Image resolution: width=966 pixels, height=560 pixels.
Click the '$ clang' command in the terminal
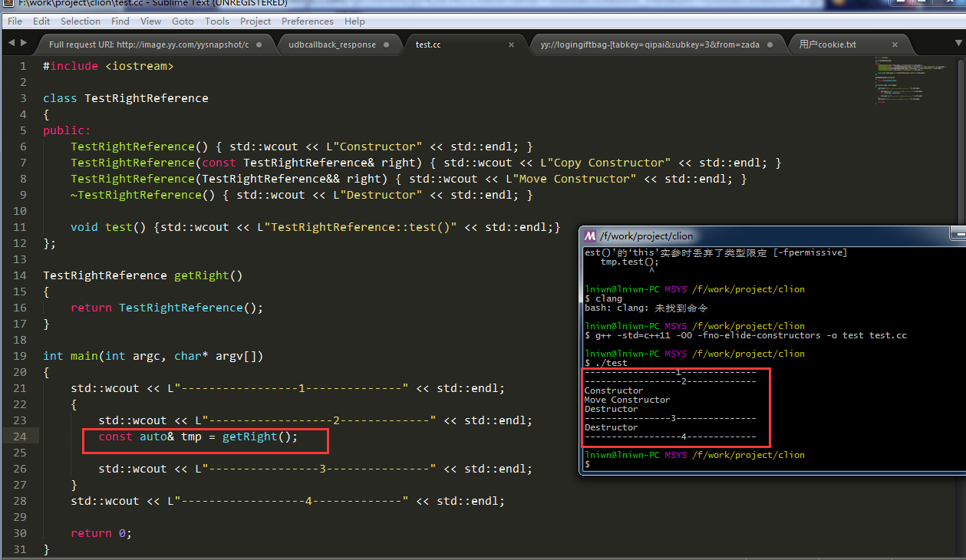coord(603,298)
